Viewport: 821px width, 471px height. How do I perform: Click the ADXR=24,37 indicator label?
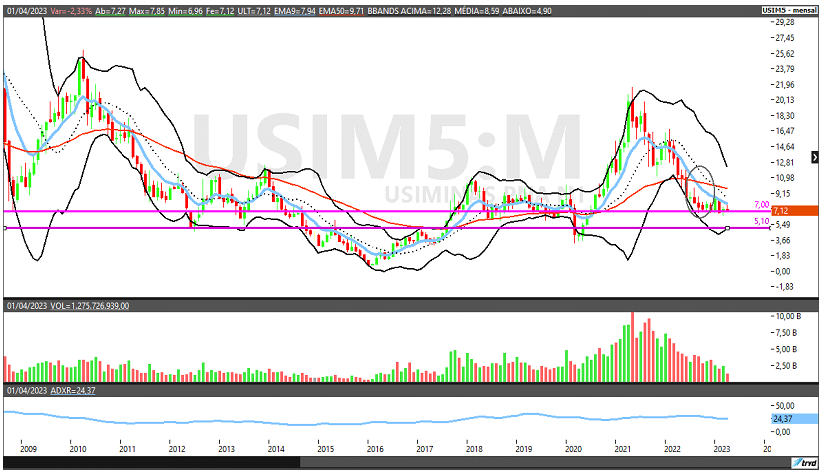pyautogui.click(x=73, y=390)
